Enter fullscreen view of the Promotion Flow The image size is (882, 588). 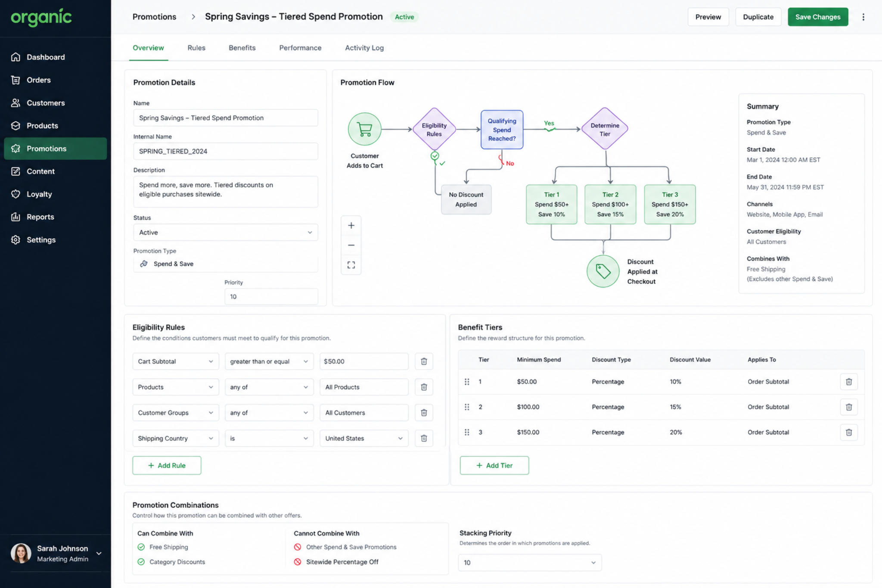click(x=351, y=264)
